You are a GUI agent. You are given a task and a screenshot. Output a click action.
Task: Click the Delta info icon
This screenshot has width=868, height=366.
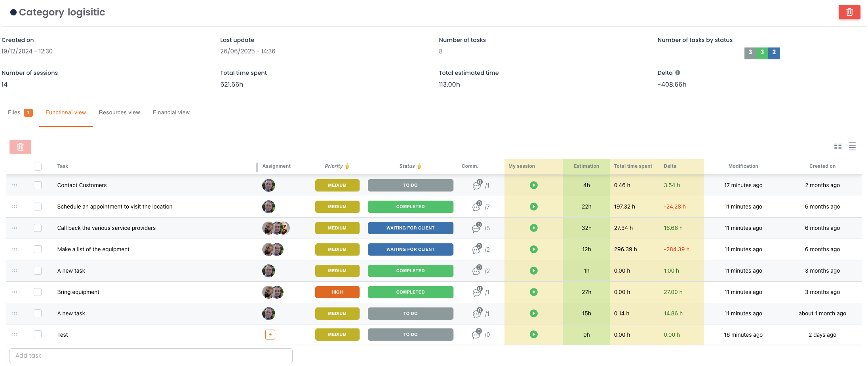[x=678, y=73]
